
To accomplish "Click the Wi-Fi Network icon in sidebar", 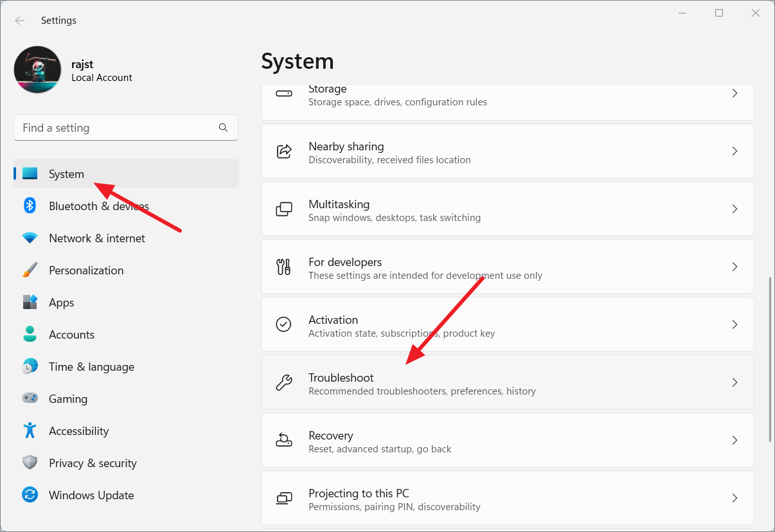I will point(30,238).
